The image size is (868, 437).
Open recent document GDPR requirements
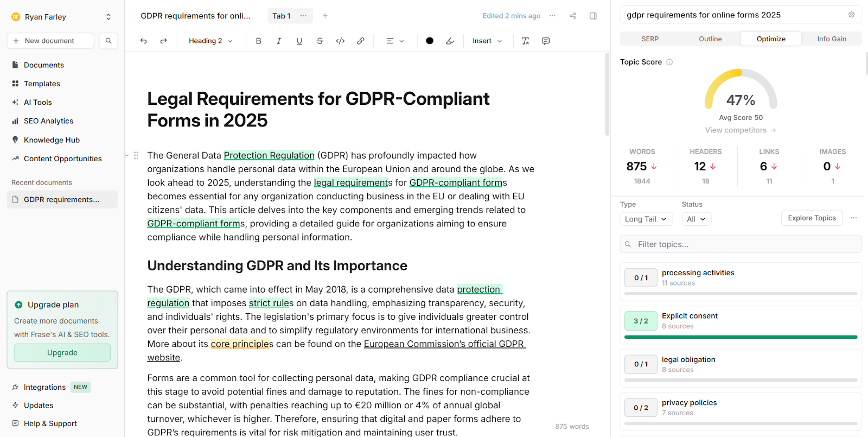[62, 199]
